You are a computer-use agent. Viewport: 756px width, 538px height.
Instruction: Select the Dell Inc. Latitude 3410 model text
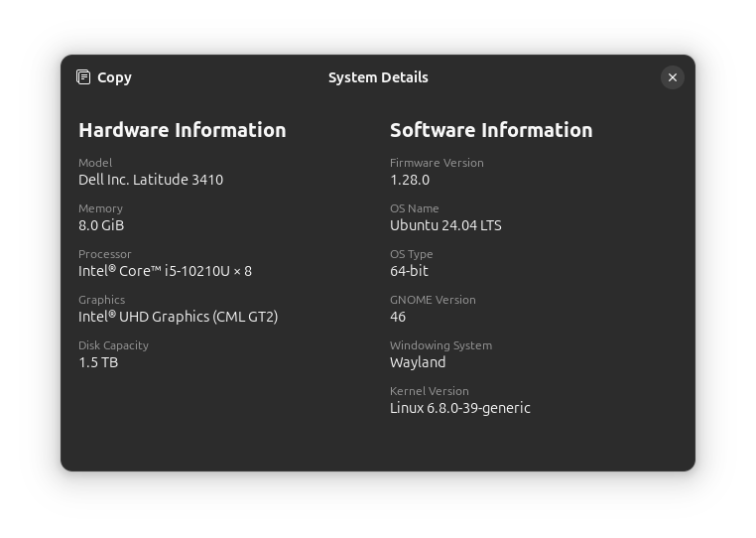(151, 180)
